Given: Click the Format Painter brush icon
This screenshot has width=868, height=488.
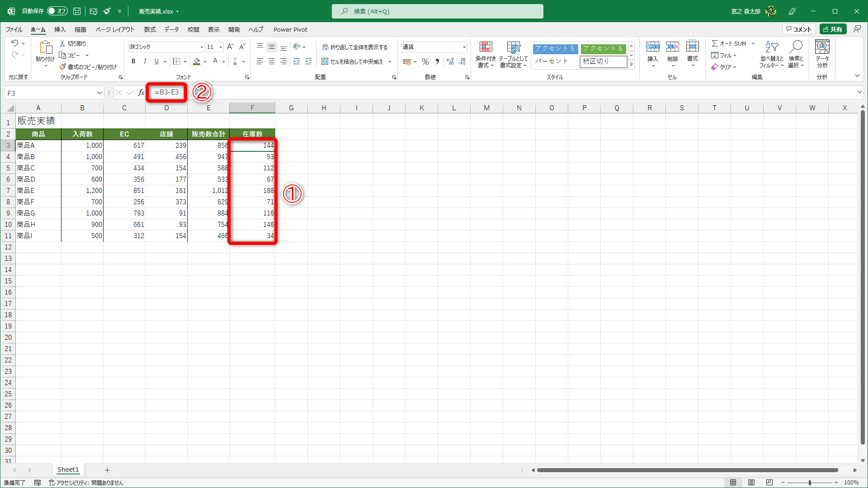Looking at the screenshot, I should point(63,67).
